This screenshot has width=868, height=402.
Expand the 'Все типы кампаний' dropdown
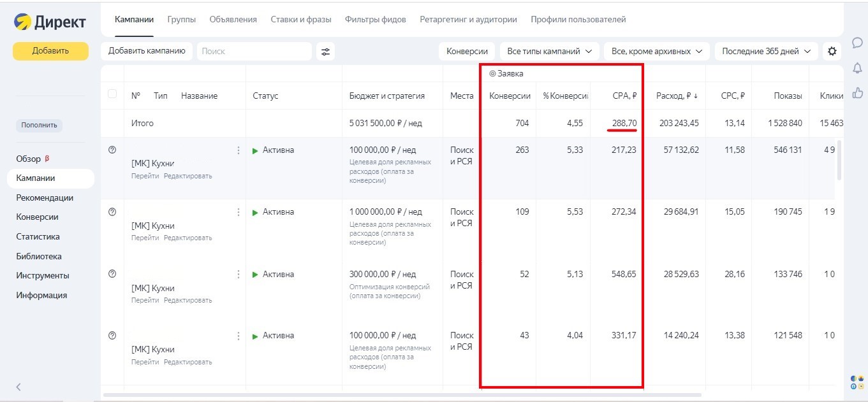click(549, 52)
